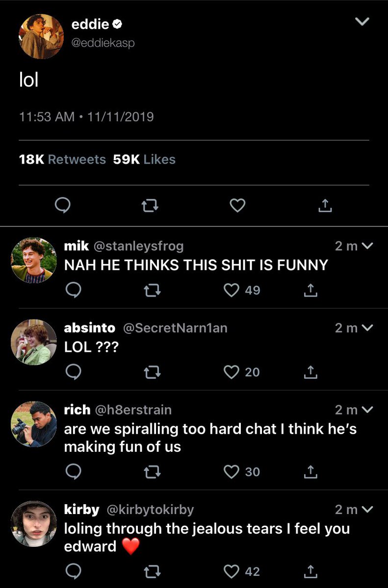Reply to kirby's tweet

73,571
